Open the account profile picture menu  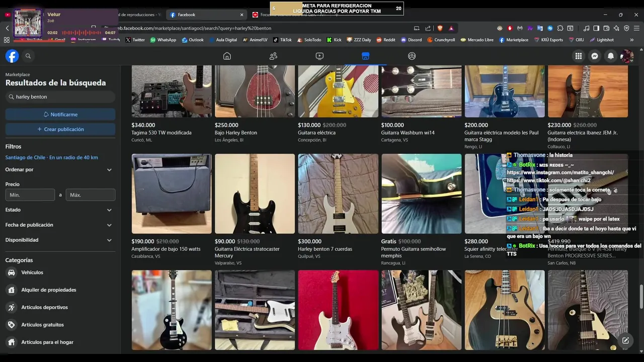tap(627, 56)
